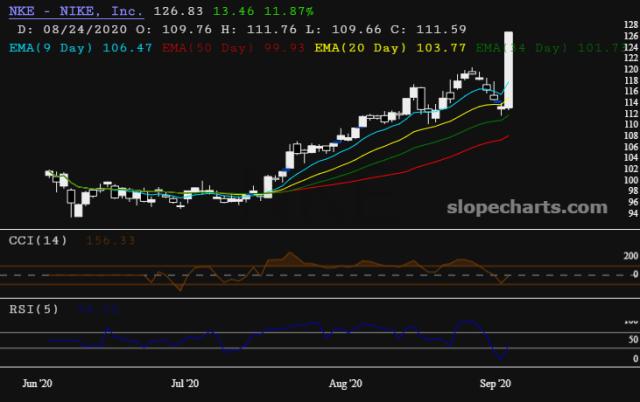The height and width of the screenshot is (402, 640).
Task: Click the Sep '20 date axis label
Action: [x=495, y=383]
